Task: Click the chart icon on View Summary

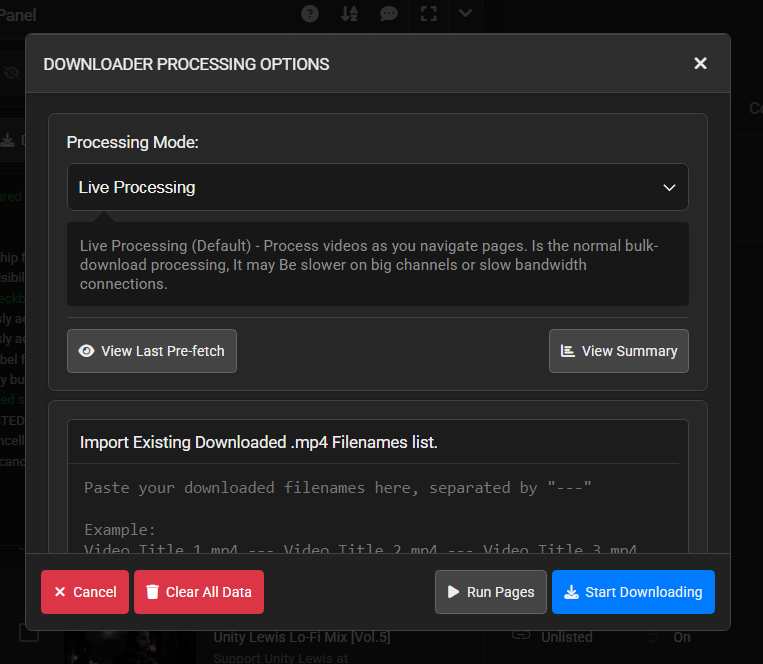Action: [x=568, y=351]
